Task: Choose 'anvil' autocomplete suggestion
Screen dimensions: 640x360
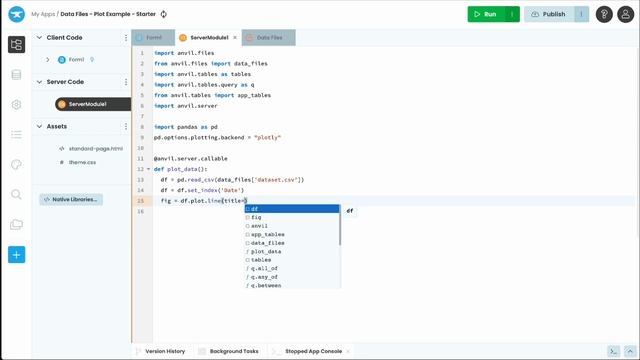Action: [x=292, y=226]
